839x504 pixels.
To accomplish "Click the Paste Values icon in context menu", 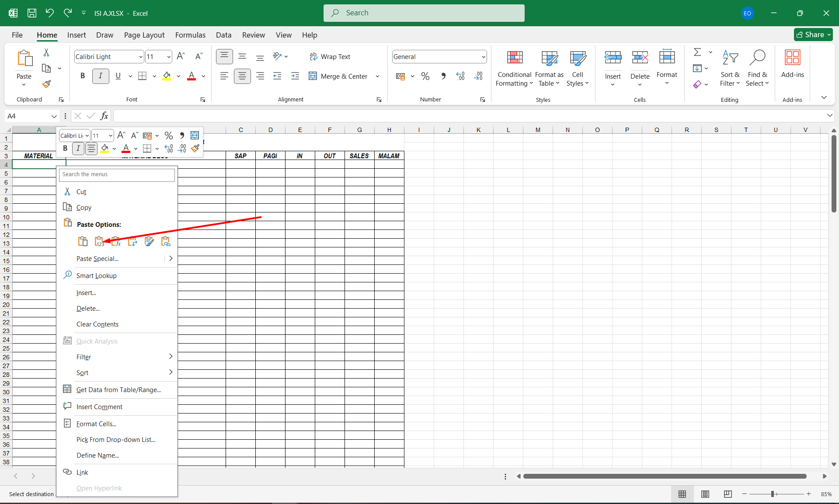I will tap(99, 241).
